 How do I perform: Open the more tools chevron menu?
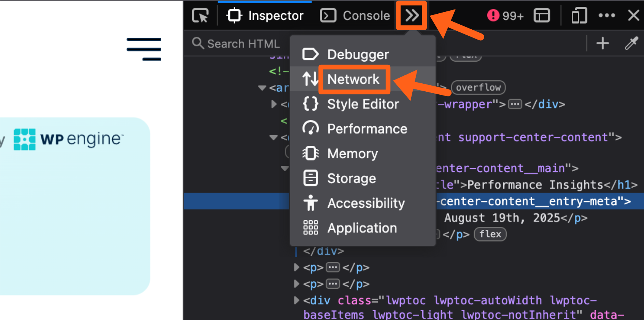point(412,16)
